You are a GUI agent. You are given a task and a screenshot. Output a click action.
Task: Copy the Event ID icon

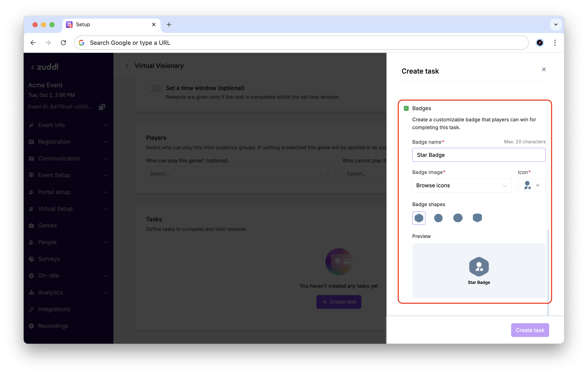pyautogui.click(x=102, y=107)
